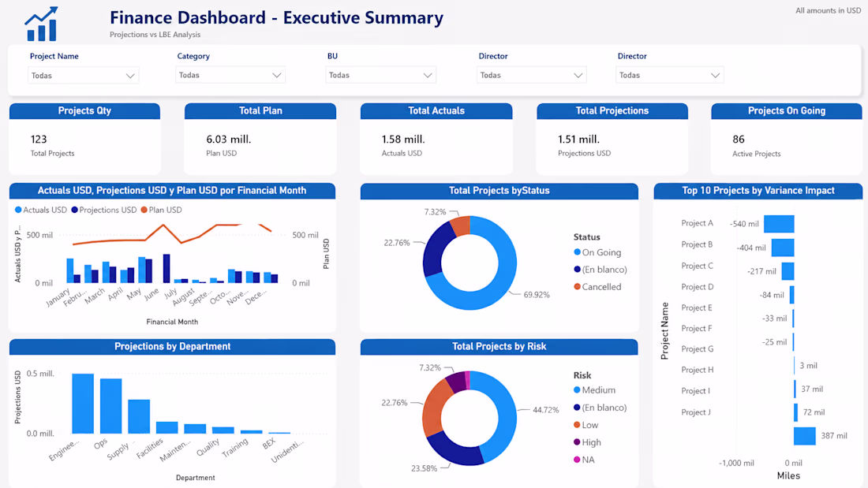This screenshot has width=868, height=488.
Task: Click the Projections USD legend swatch
Action: (x=74, y=210)
